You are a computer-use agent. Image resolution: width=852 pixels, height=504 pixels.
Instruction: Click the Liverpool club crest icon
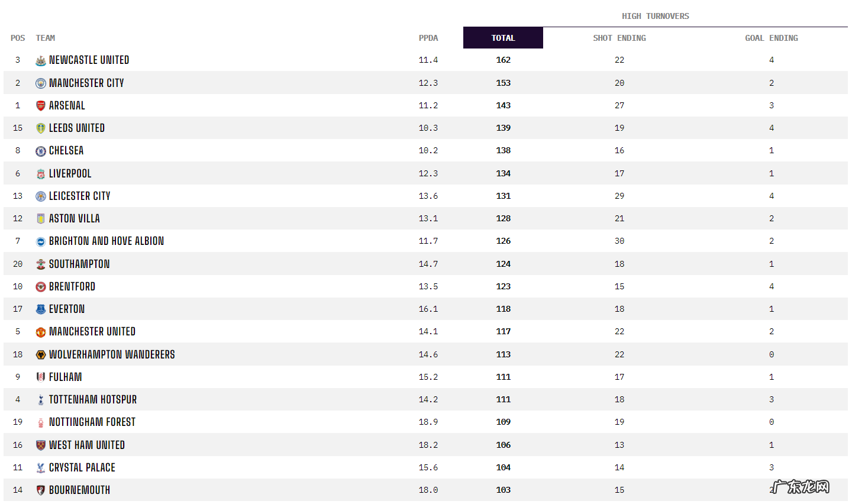(41, 174)
